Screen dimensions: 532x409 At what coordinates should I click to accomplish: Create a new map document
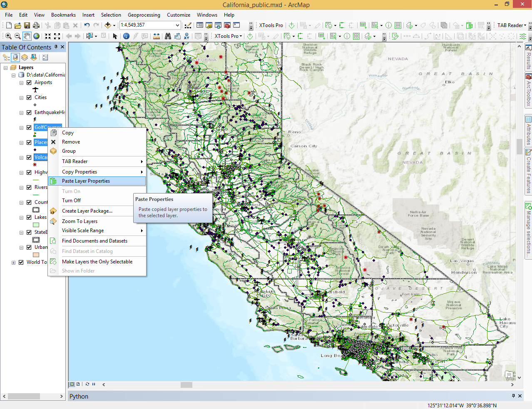click(x=9, y=25)
